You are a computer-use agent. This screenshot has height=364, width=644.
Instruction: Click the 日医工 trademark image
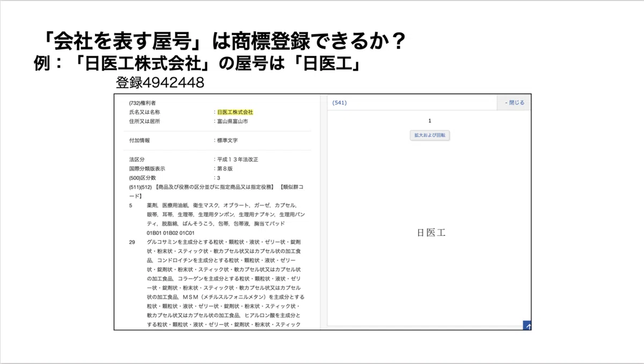pos(431,233)
